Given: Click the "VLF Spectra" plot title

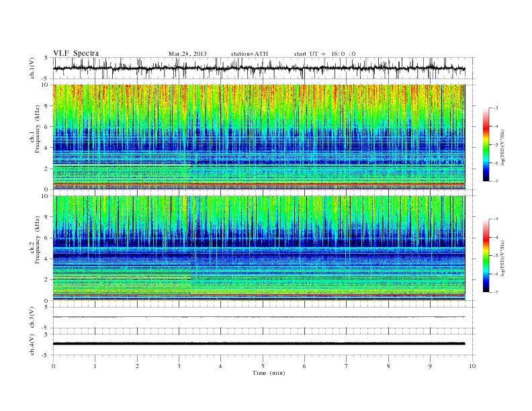Looking at the screenshot, I should (76, 53).
